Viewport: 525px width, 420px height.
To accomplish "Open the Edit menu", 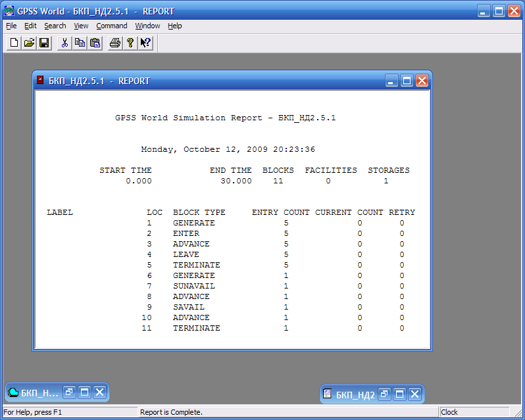I will click(x=30, y=26).
